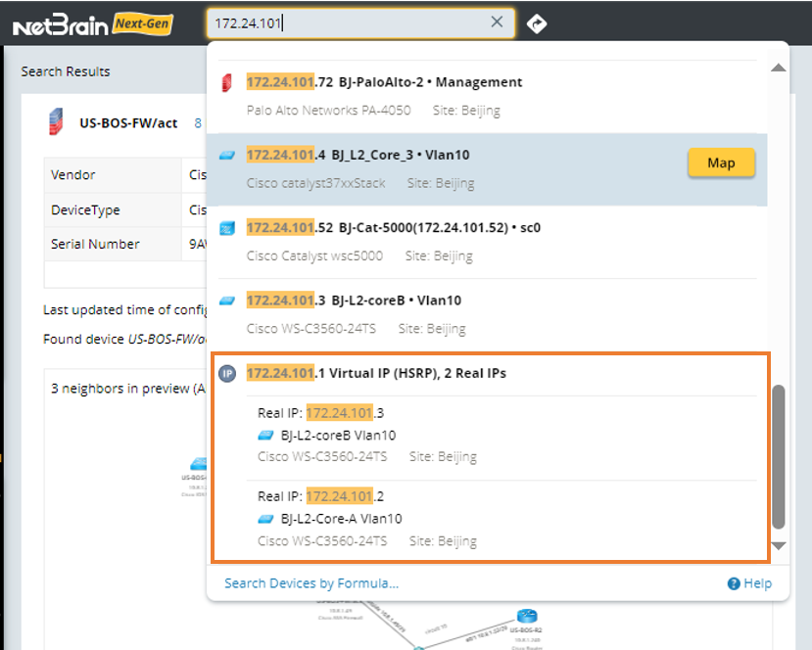Viewport: 812px width, 650px height.
Task: Click the US-BOS-FW/act firewall icon
Action: point(57,123)
